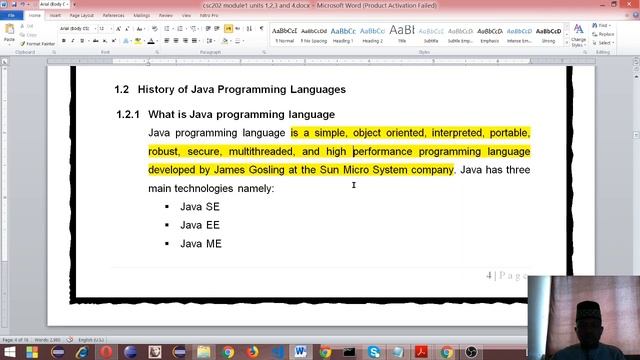Open the Change Styles menu
Image resolution: width=640 pixels, height=360 pixels.
[x=578, y=35]
